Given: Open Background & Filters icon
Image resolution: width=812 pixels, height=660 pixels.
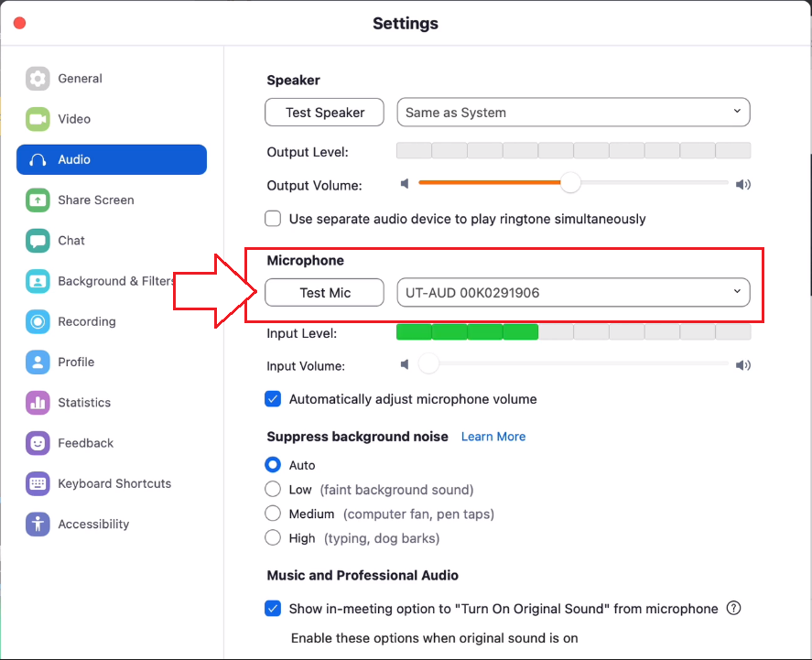Looking at the screenshot, I should tap(38, 281).
